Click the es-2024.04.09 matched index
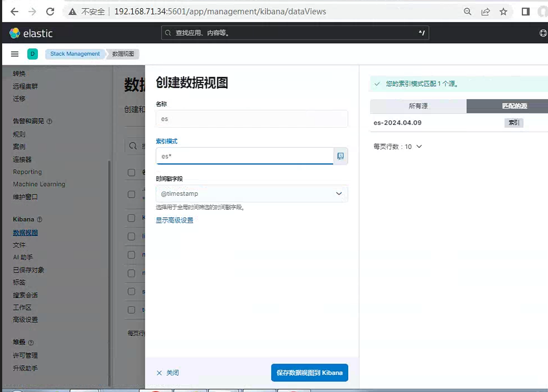548x392 pixels. [x=397, y=123]
